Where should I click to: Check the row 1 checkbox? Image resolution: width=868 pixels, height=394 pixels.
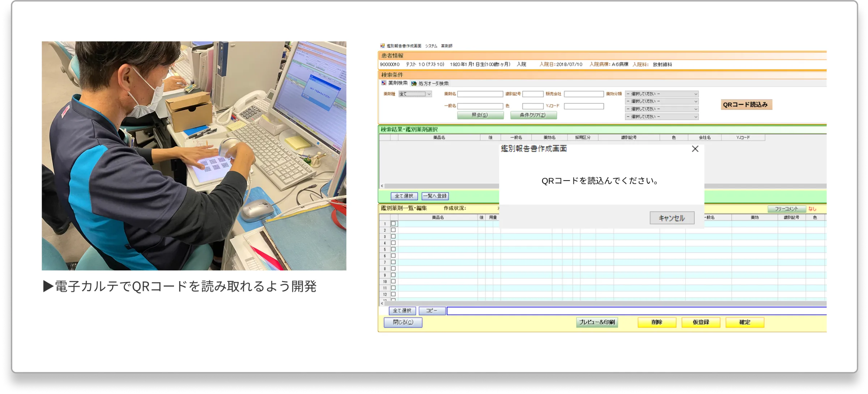click(x=393, y=224)
